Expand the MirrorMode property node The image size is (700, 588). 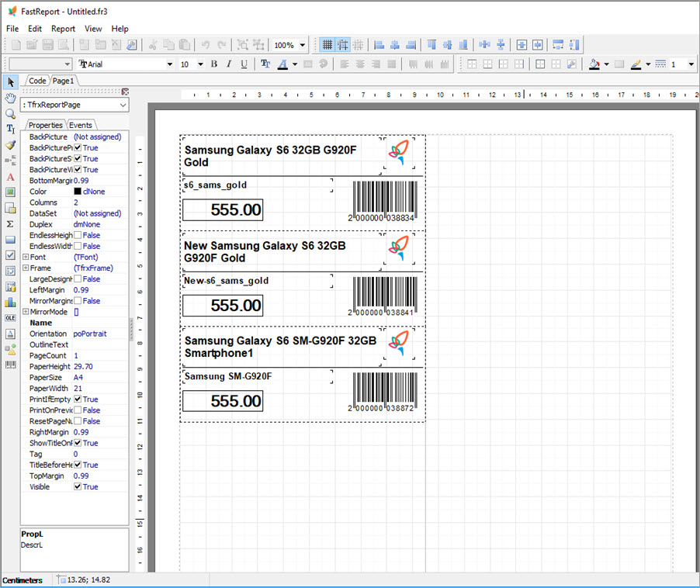click(26, 311)
